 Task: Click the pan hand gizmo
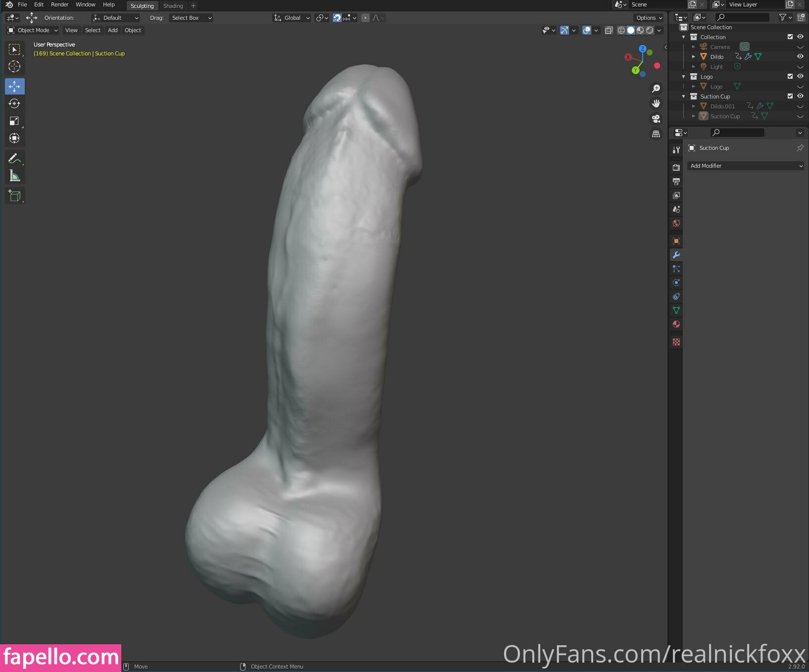pyautogui.click(x=656, y=103)
